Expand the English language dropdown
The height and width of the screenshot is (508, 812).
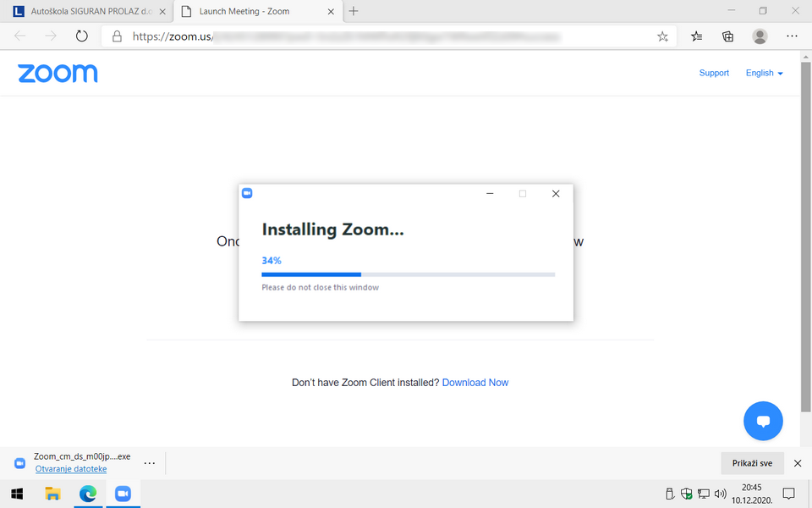(x=765, y=73)
